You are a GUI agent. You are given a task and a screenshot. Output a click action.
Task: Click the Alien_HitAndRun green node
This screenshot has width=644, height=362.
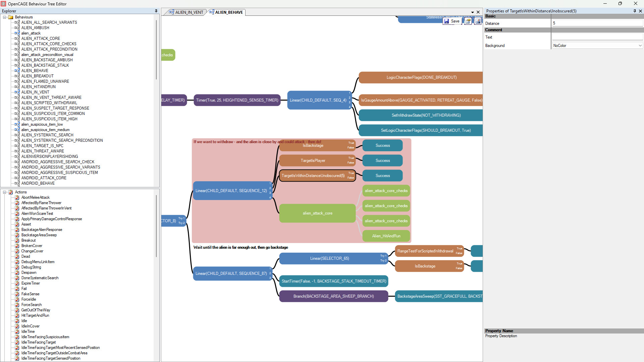(x=386, y=236)
